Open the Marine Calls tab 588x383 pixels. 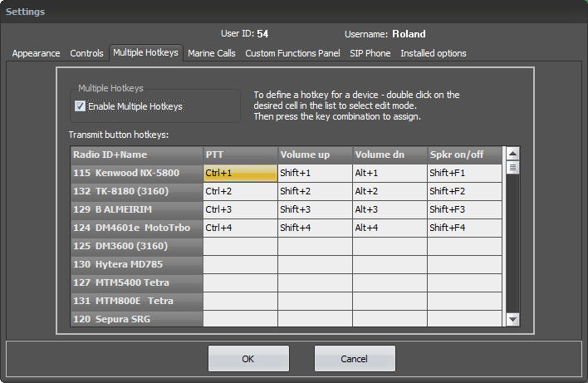(x=212, y=53)
